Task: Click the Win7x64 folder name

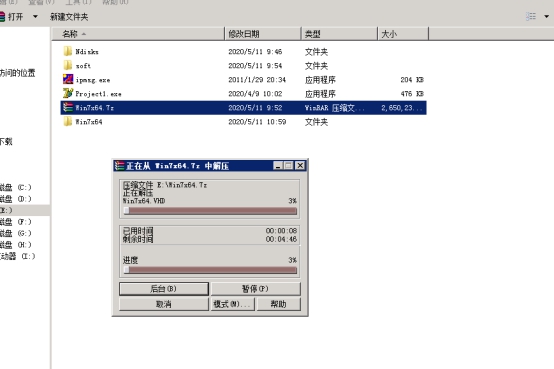Action: (x=89, y=122)
